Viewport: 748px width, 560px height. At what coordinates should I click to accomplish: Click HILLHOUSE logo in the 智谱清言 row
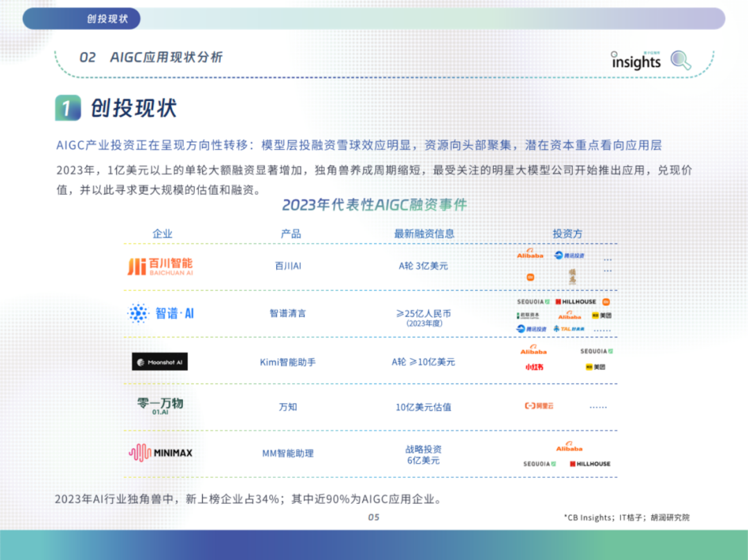(576, 302)
